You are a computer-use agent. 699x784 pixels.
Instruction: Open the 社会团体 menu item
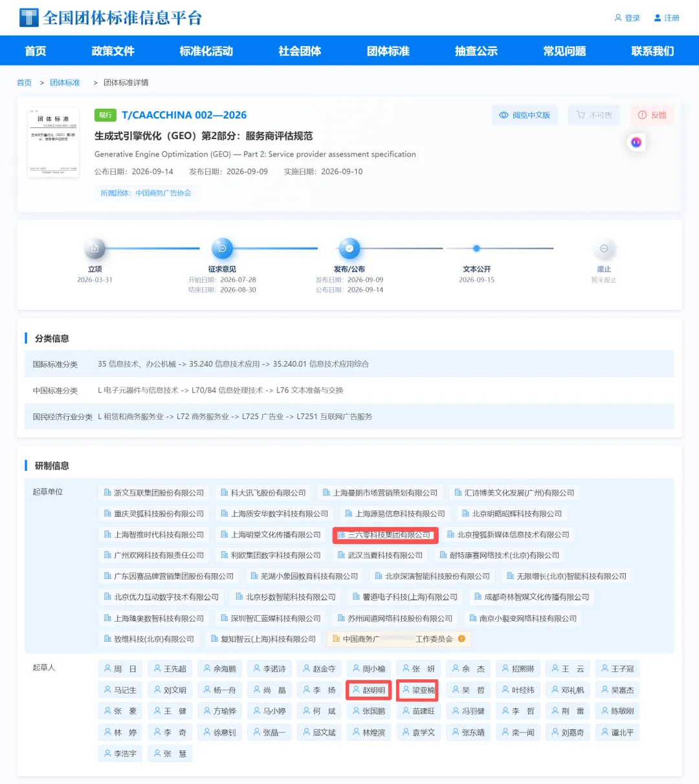pos(300,51)
